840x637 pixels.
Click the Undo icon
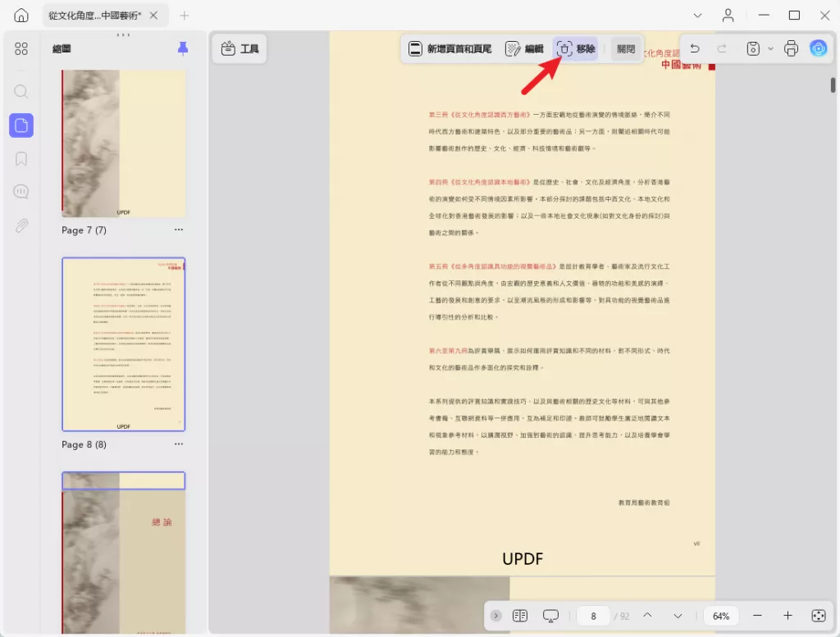click(x=694, y=48)
